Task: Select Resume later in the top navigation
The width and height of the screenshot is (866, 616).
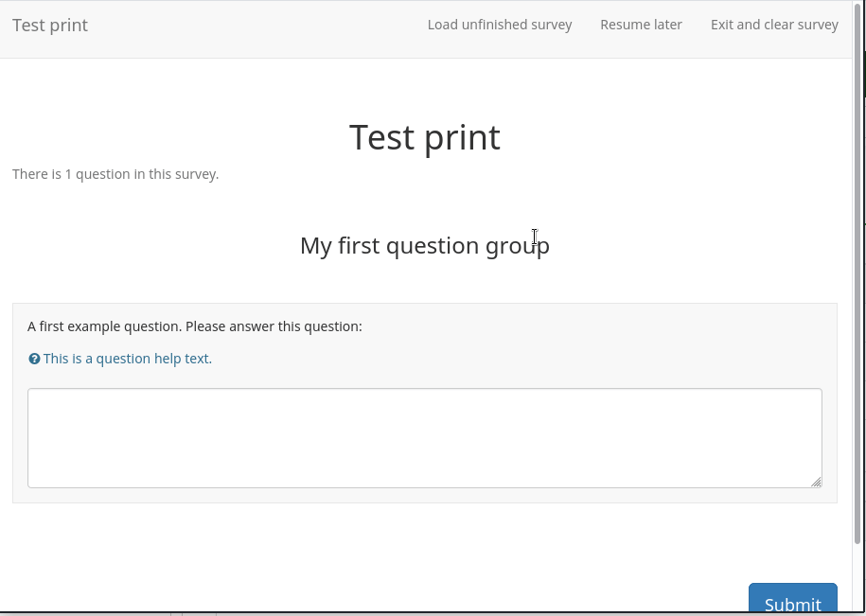Action: click(641, 26)
